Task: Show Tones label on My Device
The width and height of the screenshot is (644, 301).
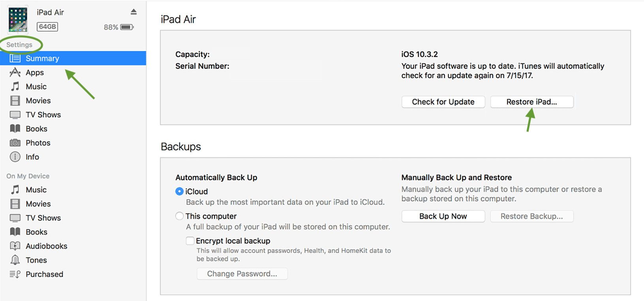Action: [x=36, y=260]
